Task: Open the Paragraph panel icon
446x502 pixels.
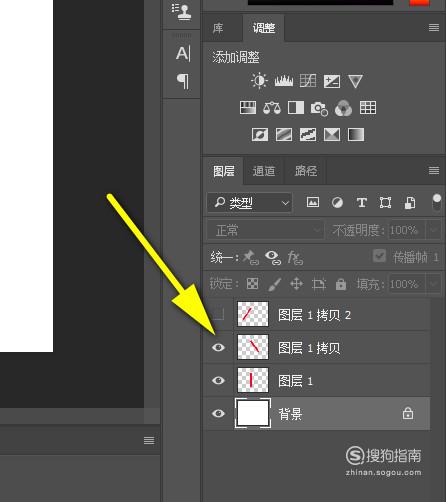Action: 183,81
